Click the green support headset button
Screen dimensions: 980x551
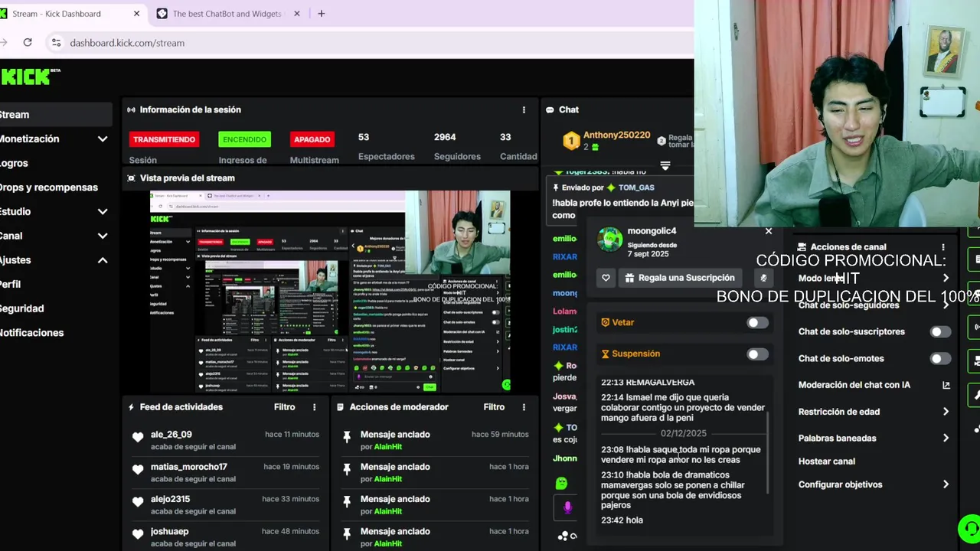pos(969,528)
